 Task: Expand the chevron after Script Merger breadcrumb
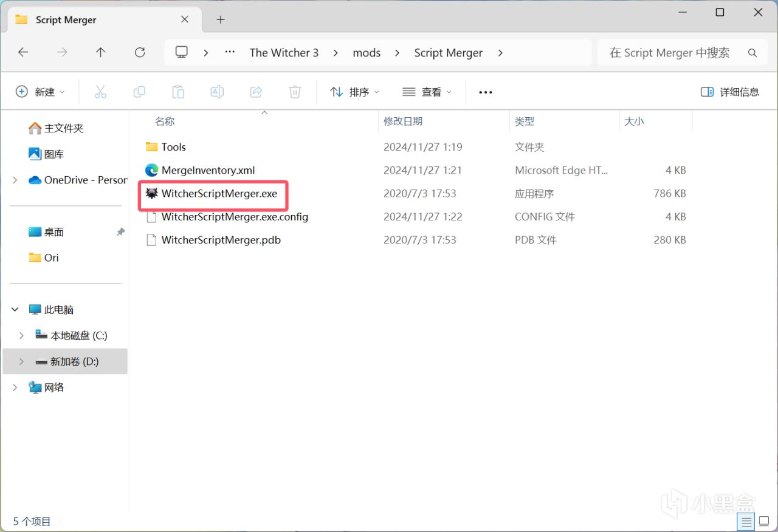click(500, 53)
